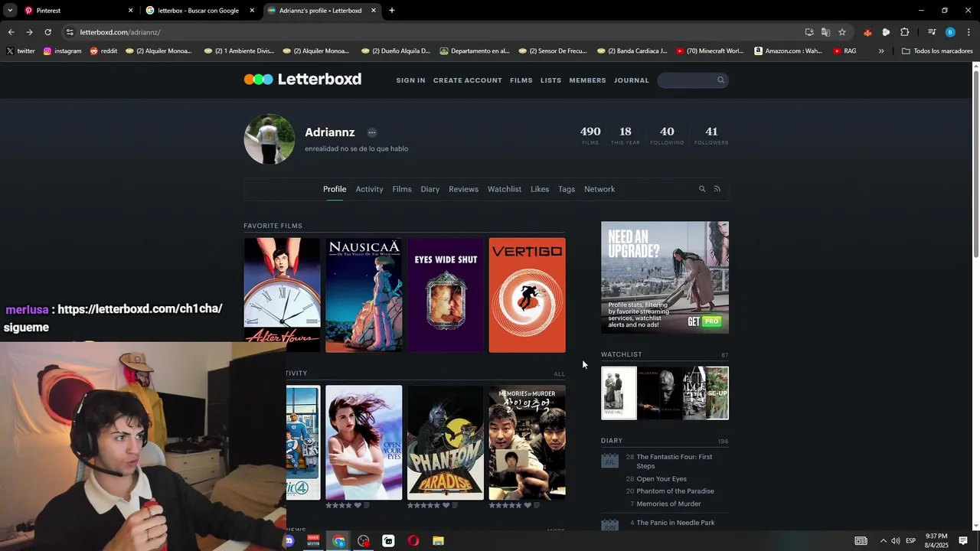Click the install app icon in address bar
Screen dimensions: 980x551
click(x=809, y=32)
